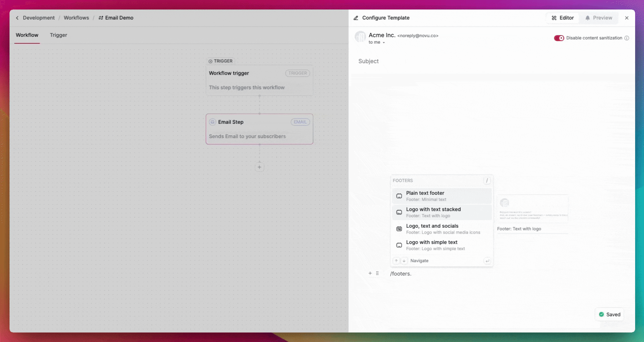Click the info icon beside content sanitization
644x342 pixels.
pos(627,38)
